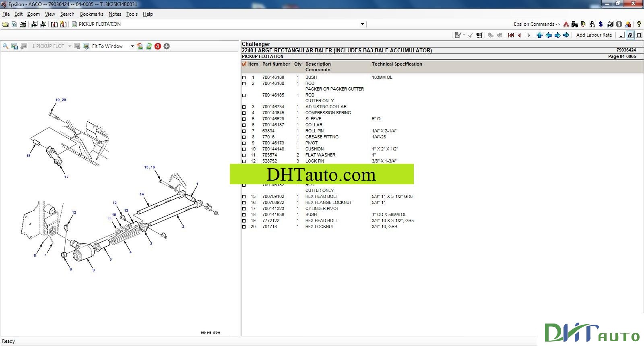Click the gray plus circle icon

tap(167, 46)
